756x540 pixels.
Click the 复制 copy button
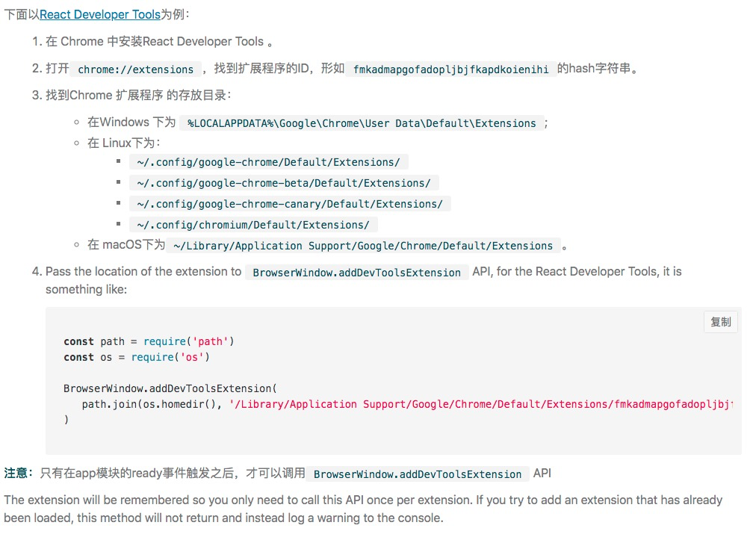720,322
